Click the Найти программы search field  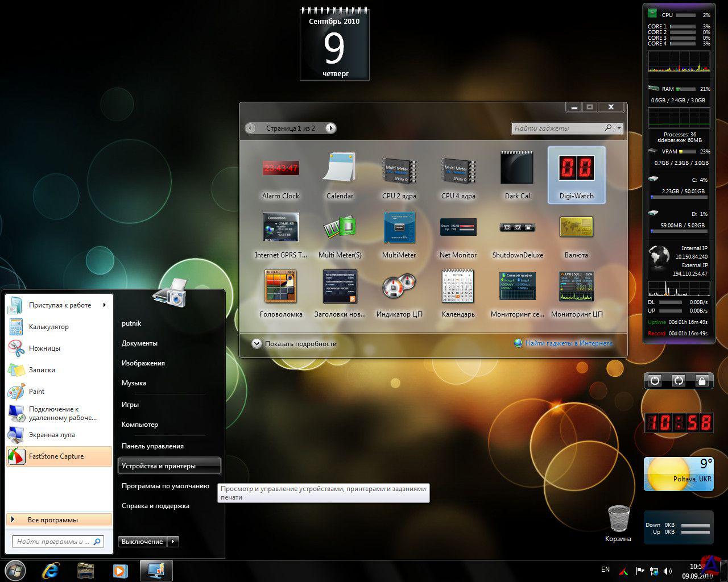click(52, 542)
